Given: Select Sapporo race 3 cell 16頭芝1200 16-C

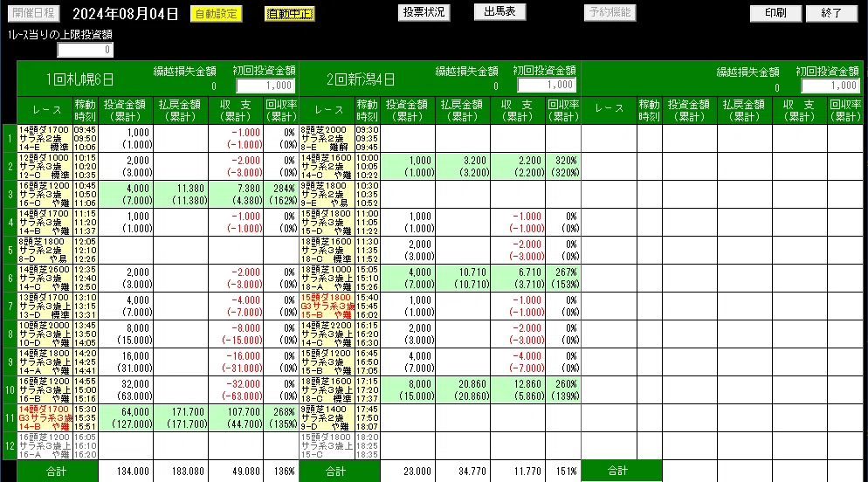Looking at the screenshot, I should pos(45,194).
